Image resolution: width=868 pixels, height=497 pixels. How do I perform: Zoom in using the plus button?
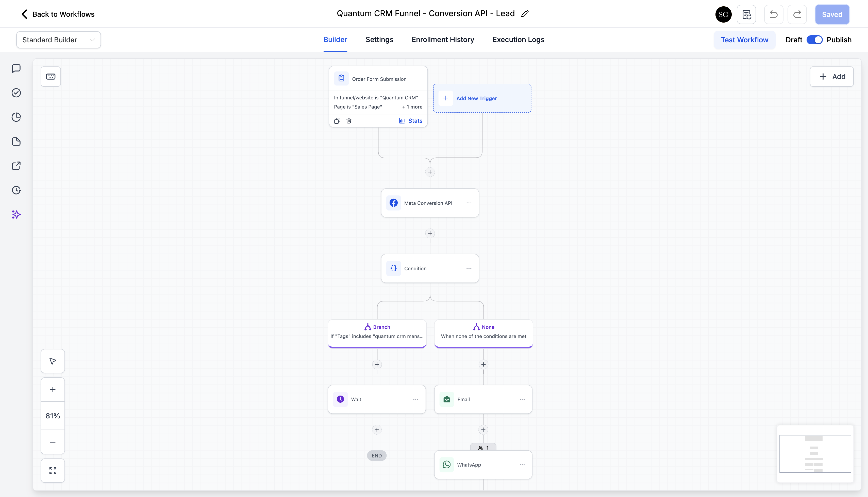pyautogui.click(x=53, y=389)
